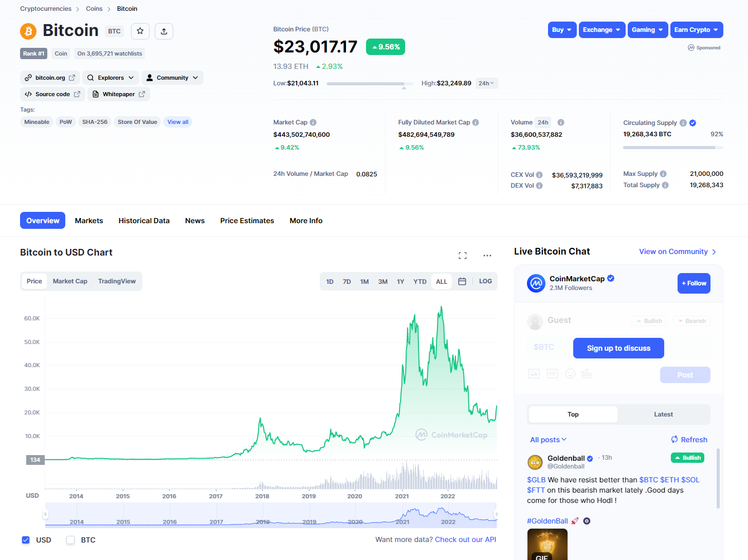Click Coins breadcrumb link
The width and height of the screenshot is (748, 560).
click(x=94, y=9)
